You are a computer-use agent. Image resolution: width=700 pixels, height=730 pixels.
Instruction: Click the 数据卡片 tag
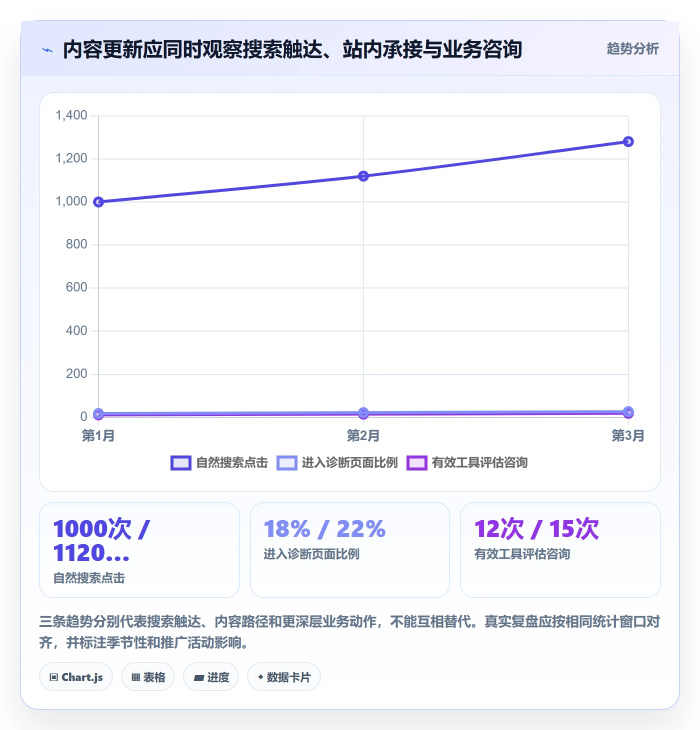click(284, 677)
